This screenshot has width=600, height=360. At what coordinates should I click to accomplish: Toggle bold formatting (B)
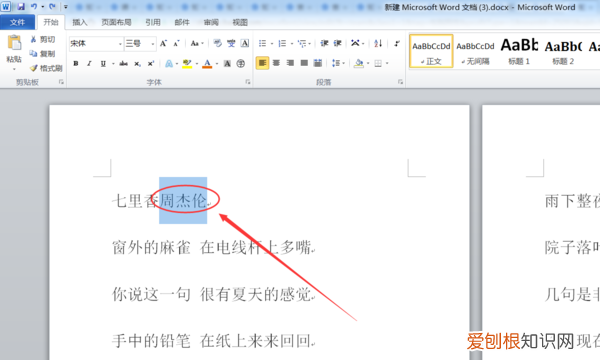point(76,64)
